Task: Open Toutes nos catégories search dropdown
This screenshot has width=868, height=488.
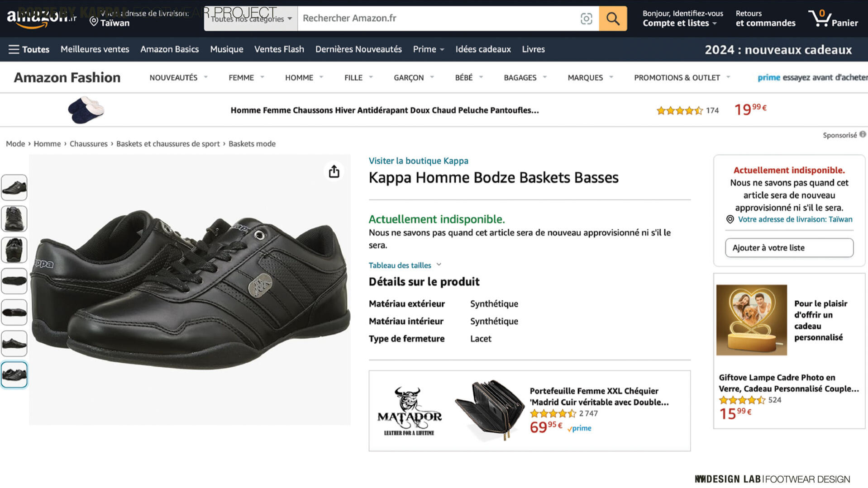Action: (251, 19)
